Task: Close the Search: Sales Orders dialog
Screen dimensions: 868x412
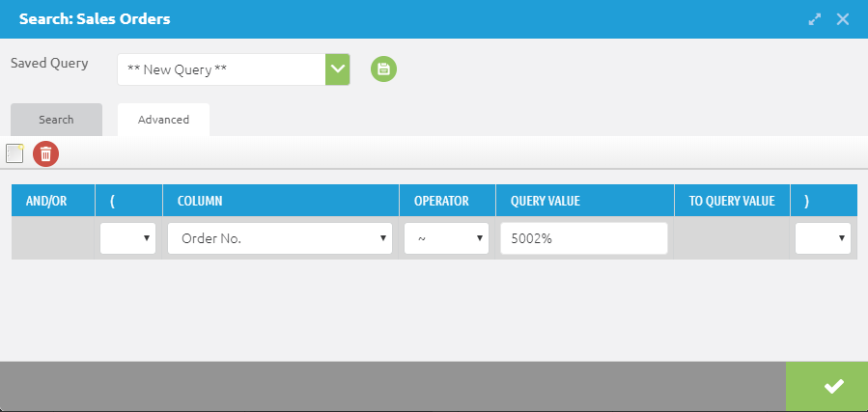Action: (x=843, y=19)
